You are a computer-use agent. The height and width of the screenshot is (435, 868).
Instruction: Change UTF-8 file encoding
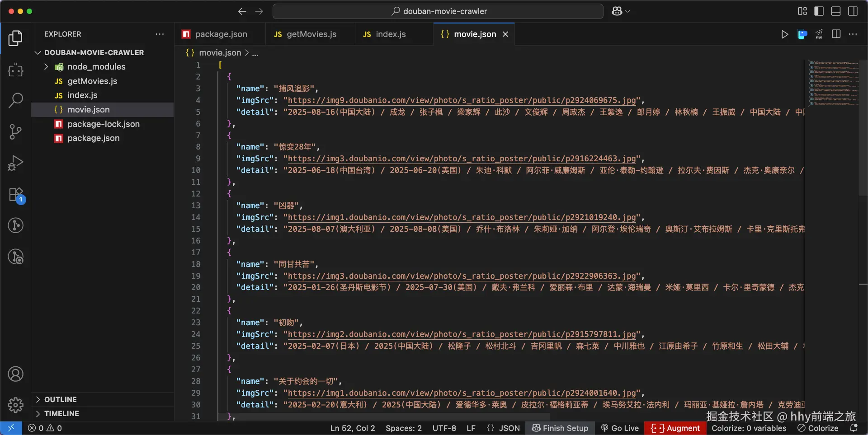coord(444,428)
